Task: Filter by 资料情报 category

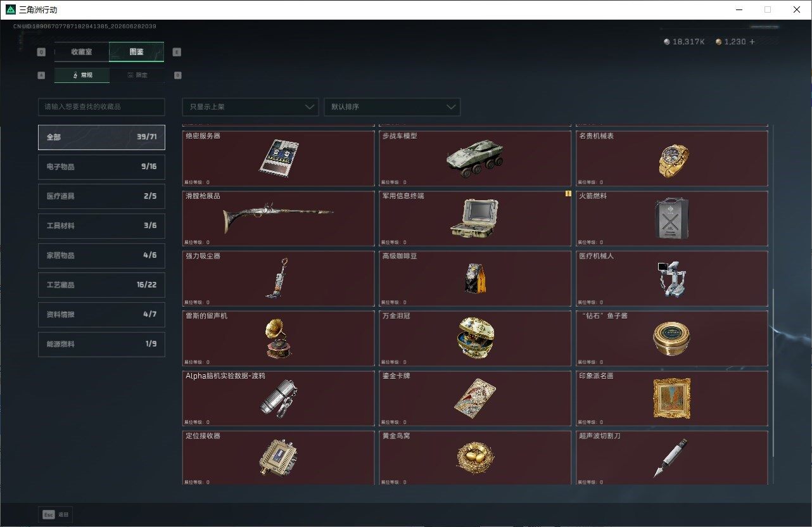Action: point(101,314)
